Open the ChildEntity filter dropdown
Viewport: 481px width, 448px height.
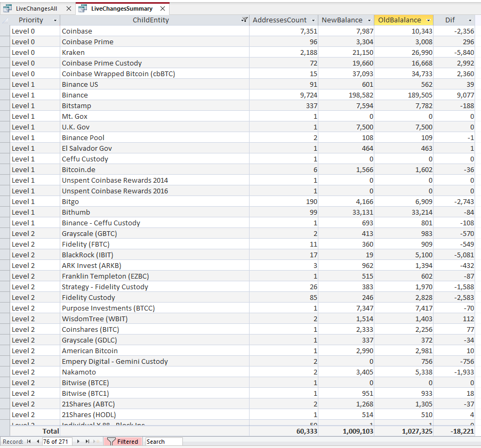[244, 20]
